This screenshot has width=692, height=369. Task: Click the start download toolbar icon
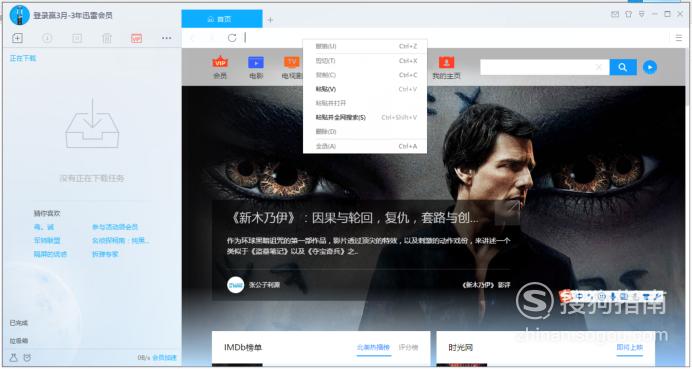[47, 38]
